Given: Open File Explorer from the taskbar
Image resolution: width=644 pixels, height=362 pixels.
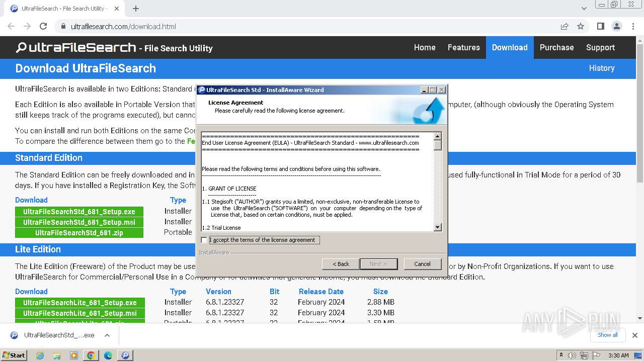Looking at the screenshot, I should 57,355.
